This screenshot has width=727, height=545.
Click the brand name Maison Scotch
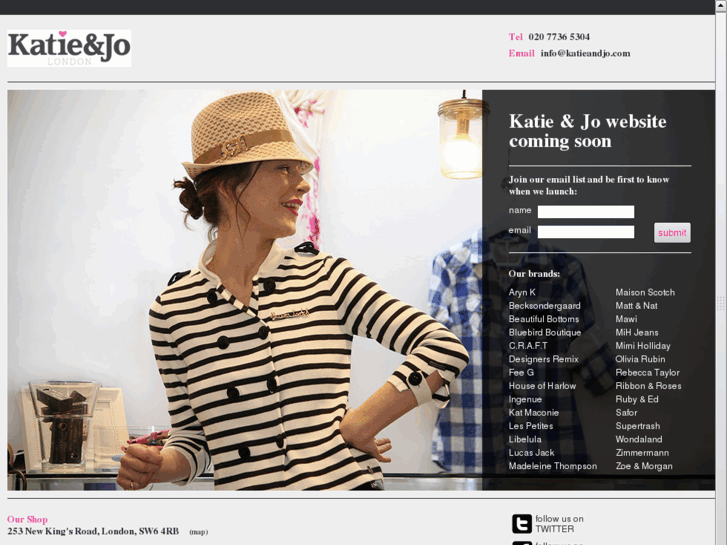645,292
